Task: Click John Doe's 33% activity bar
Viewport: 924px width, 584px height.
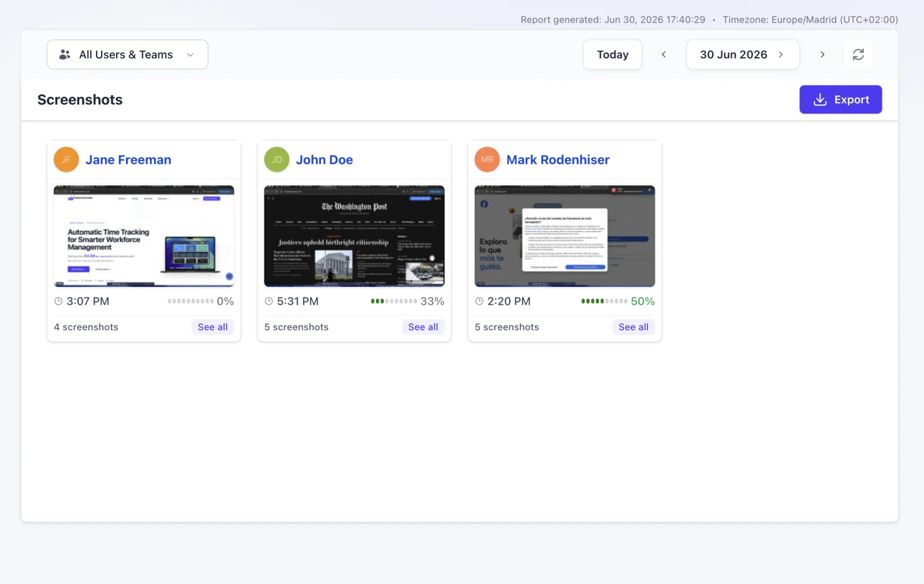Action: coord(394,301)
